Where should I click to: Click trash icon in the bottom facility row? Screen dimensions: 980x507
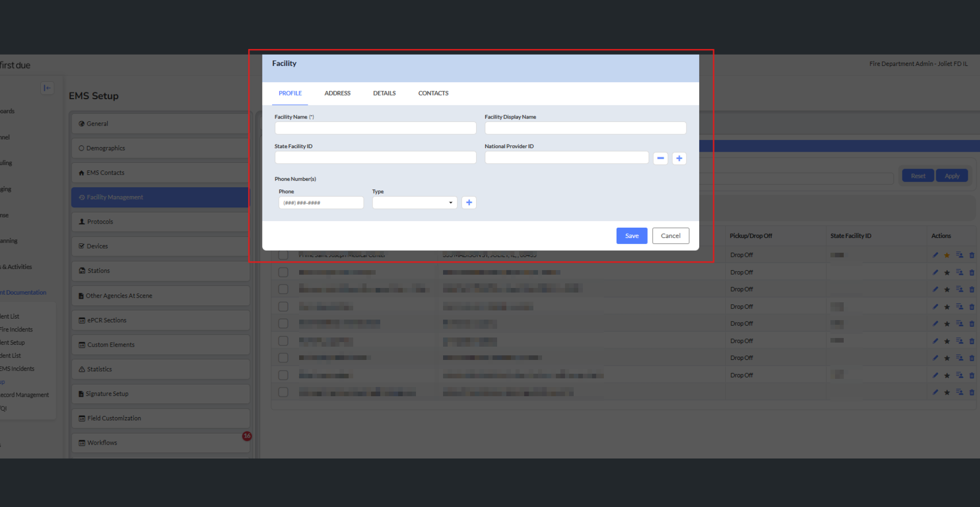click(x=971, y=393)
